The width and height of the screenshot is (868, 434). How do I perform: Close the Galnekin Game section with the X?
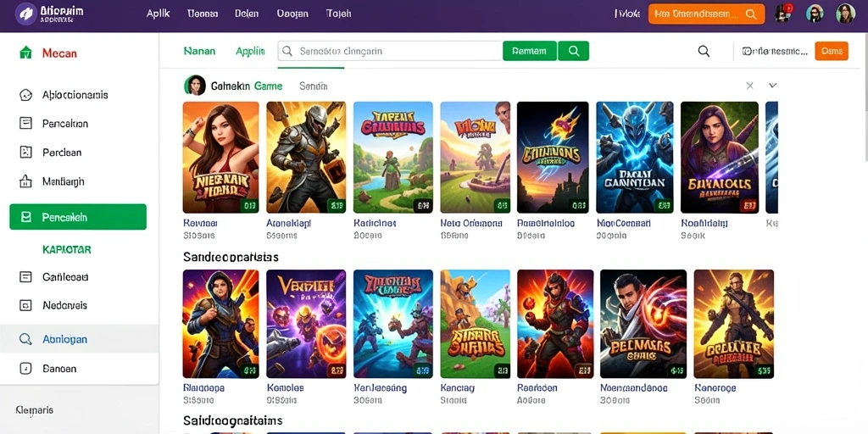pos(749,86)
